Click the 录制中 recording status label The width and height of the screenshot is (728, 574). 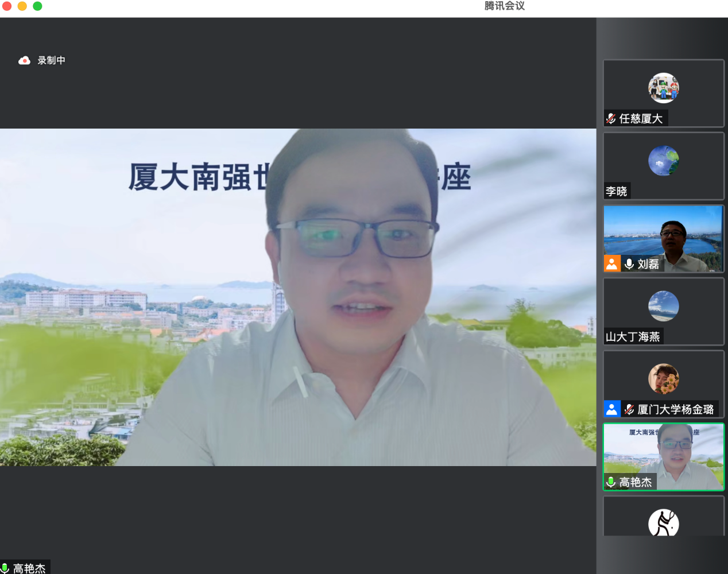pyautogui.click(x=52, y=60)
